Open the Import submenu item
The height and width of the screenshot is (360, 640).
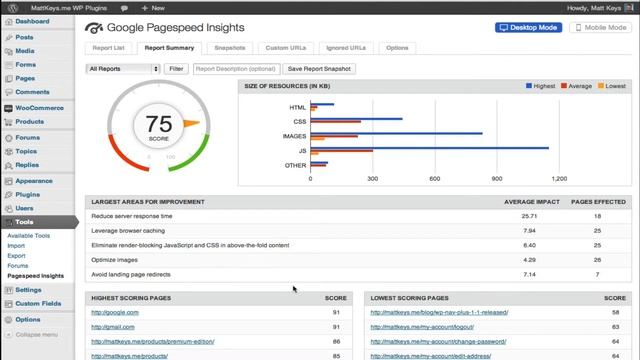16,246
